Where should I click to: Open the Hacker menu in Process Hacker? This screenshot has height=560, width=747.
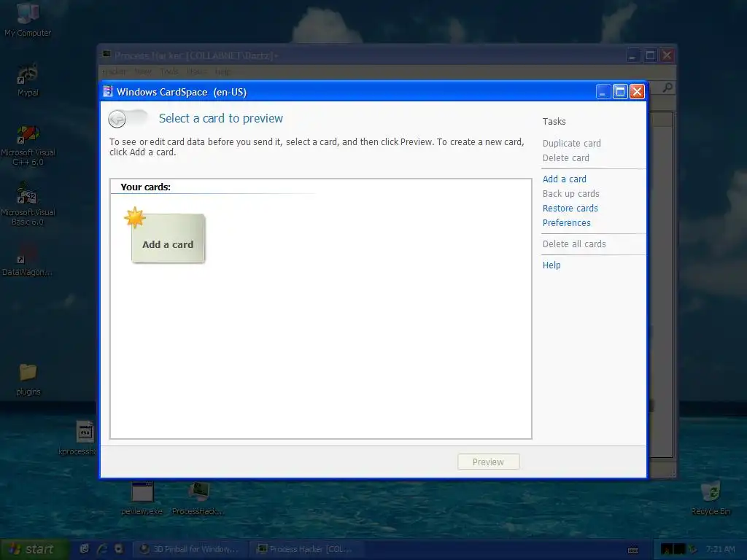tap(114, 71)
